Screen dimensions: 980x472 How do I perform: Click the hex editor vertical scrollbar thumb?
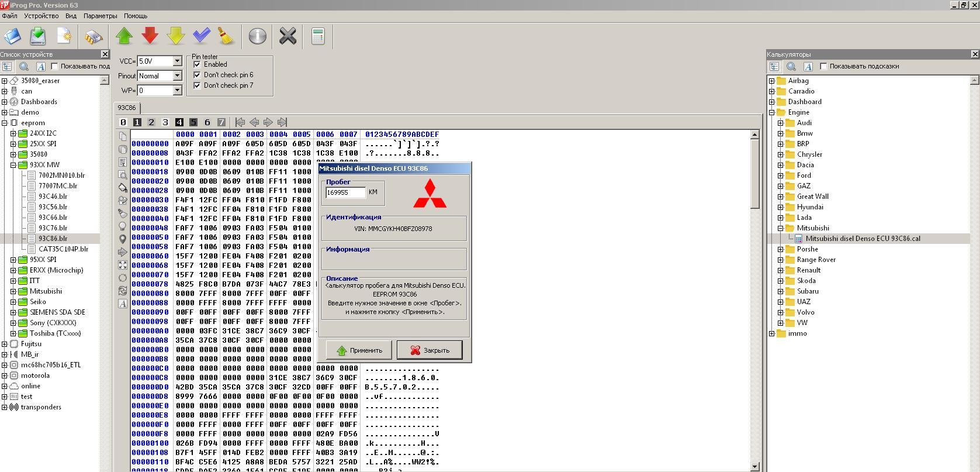click(x=754, y=174)
